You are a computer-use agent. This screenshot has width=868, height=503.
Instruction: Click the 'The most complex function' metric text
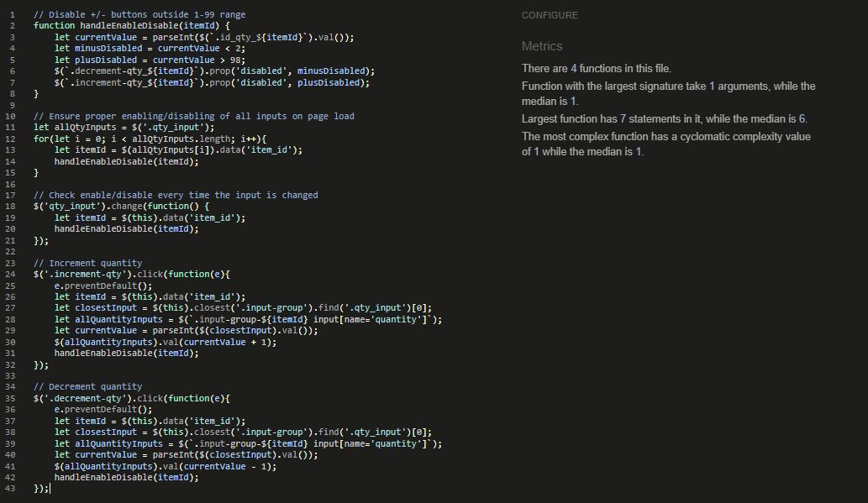coord(666,144)
